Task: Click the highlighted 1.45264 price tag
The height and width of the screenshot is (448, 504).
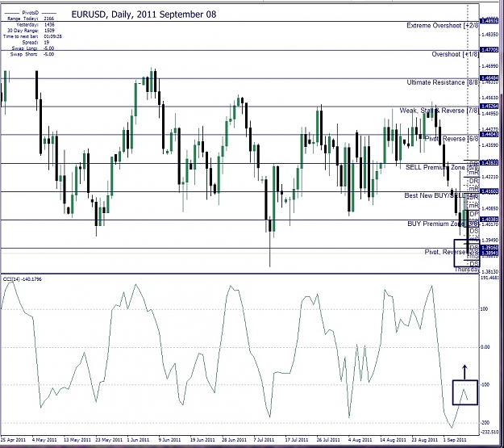Action: pyautogui.click(x=489, y=106)
